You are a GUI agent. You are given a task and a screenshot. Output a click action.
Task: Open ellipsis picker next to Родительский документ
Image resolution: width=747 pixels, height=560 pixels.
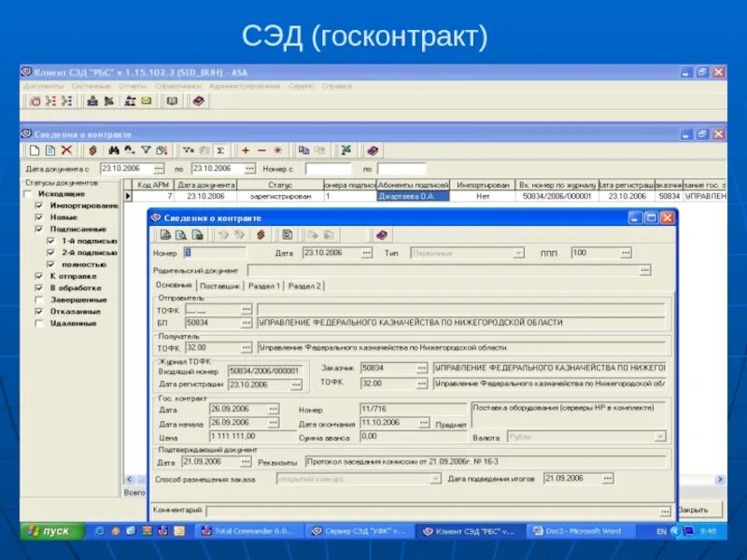tap(644, 271)
